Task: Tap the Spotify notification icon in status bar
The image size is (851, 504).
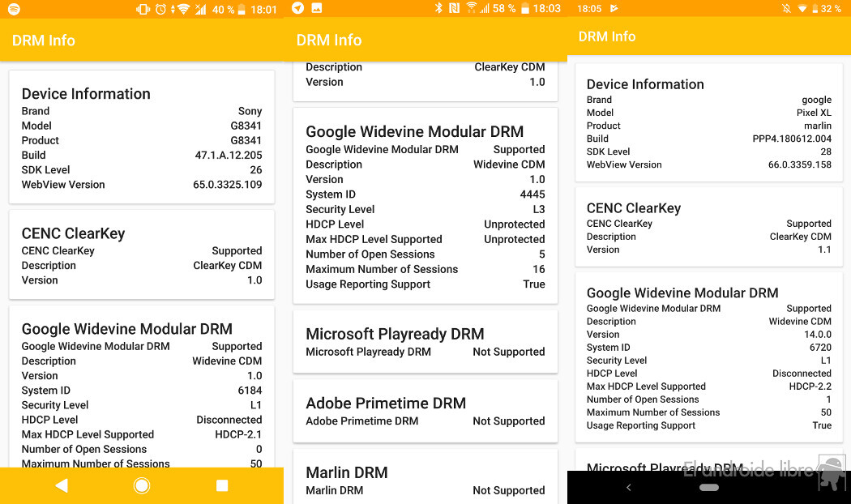Action: tap(13, 9)
